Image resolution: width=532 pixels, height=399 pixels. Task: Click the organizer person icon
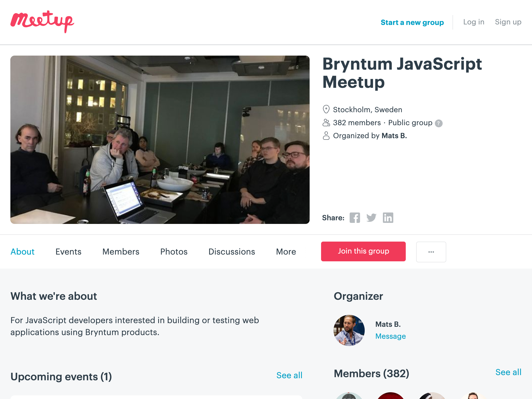[326, 136]
